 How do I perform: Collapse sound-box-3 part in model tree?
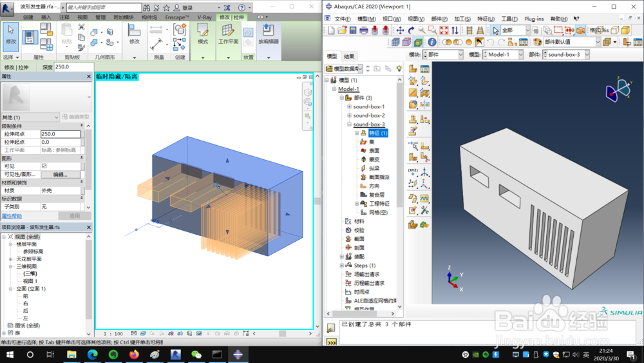pos(350,124)
